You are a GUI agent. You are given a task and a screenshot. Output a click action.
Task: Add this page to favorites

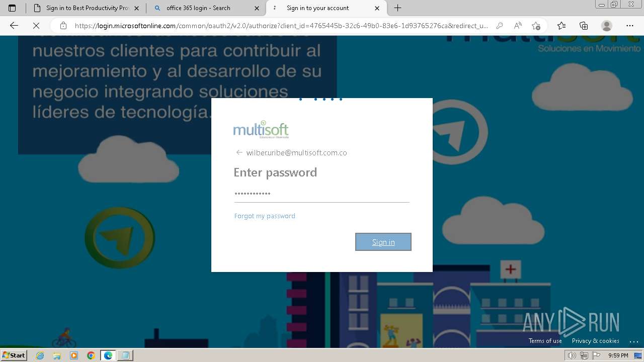tap(536, 26)
